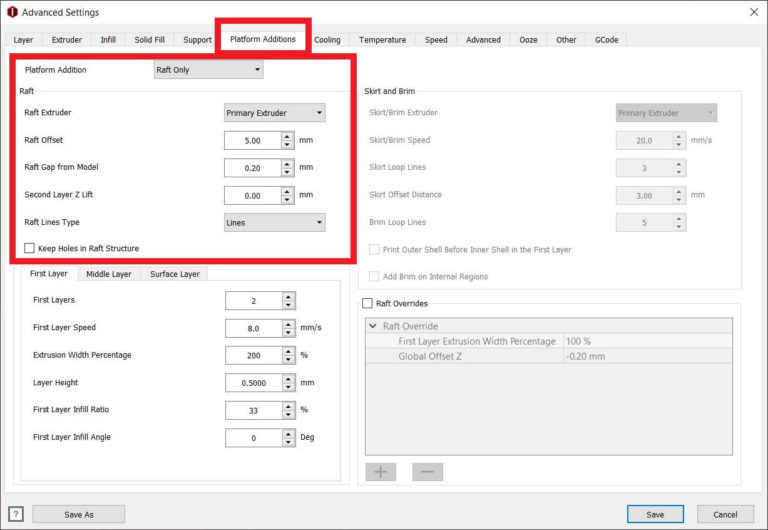Increase Raft Offset with up arrow

(288, 136)
